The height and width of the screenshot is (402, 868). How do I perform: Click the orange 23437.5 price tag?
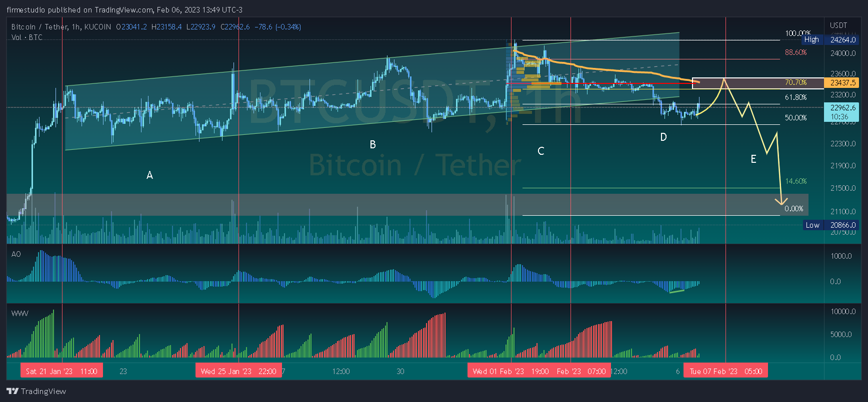pos(842,83)
